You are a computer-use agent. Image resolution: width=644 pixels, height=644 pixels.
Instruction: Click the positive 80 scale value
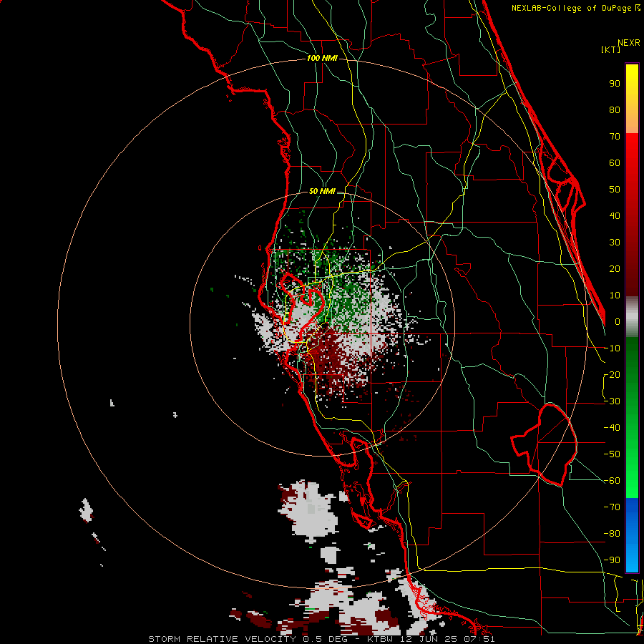click(615, 110)
